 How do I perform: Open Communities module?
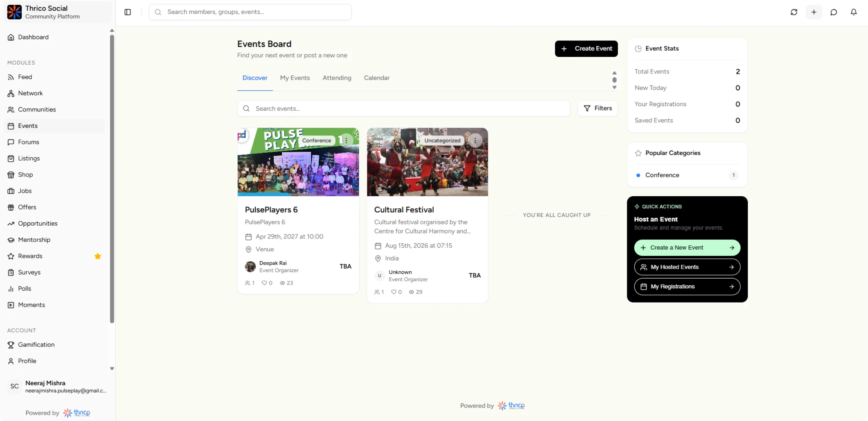click(55, 109)
